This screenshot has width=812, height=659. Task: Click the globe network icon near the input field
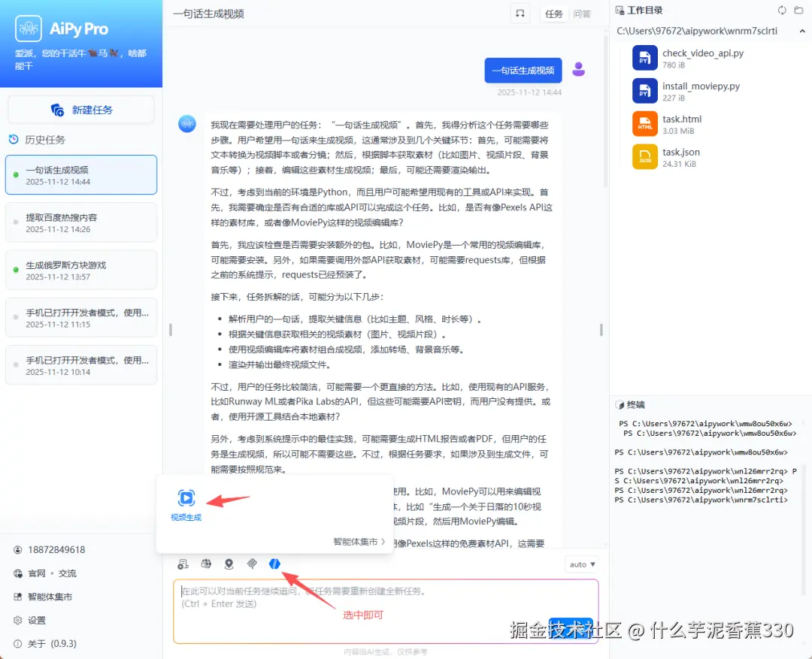pos(205,564)
